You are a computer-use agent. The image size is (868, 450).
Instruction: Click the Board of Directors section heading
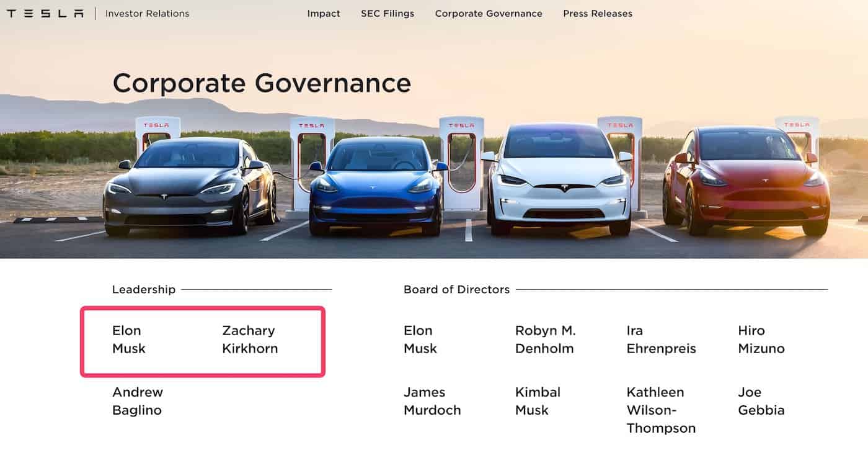(457, 290)
